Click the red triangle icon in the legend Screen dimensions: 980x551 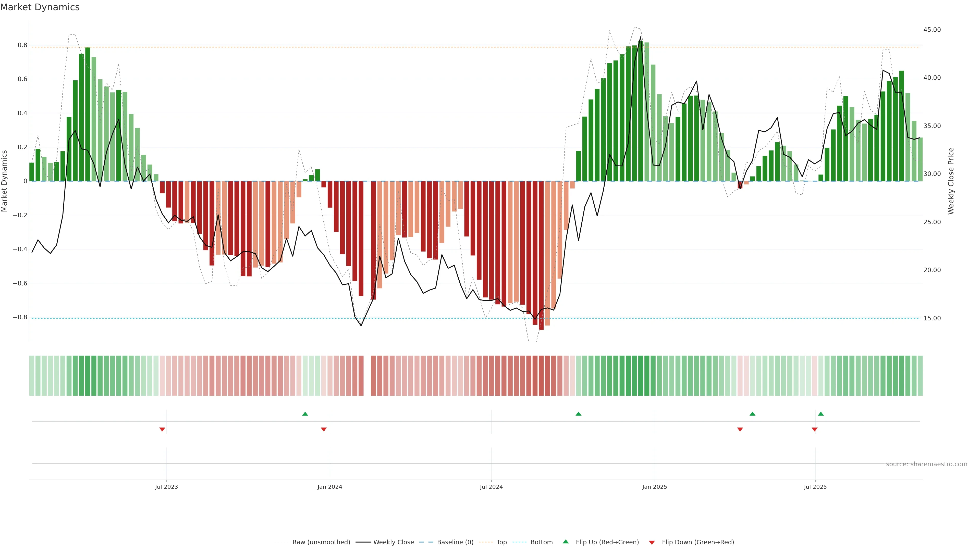point(652,542)
